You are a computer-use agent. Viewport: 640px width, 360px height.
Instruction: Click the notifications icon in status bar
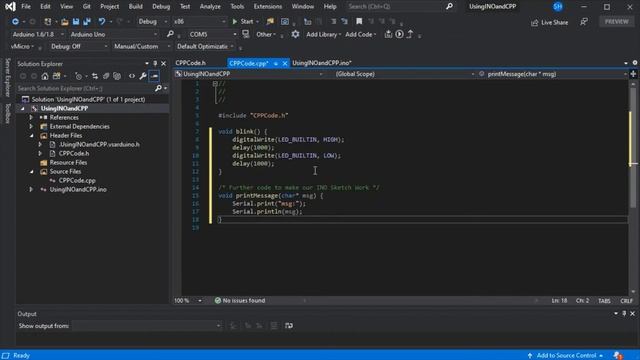(x=618, y=356)
